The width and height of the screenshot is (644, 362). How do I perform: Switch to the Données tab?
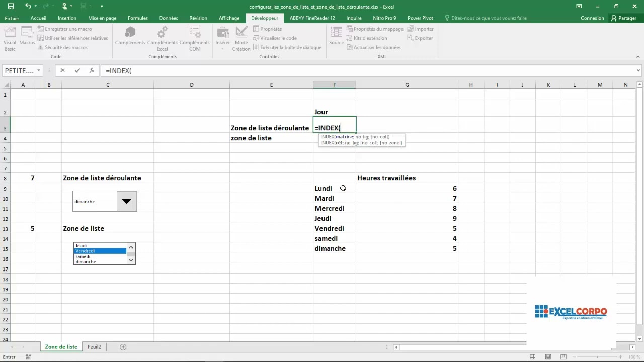click(169, 18)
